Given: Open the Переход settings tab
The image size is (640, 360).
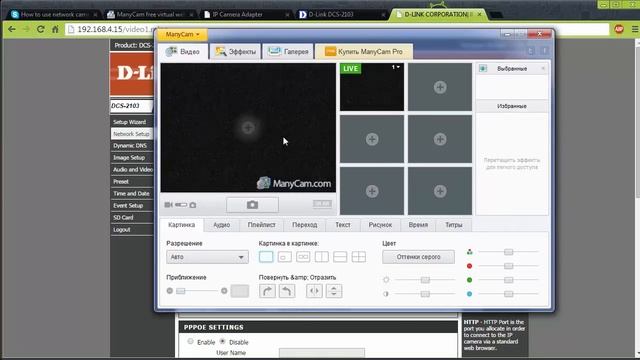Looking at the screenshot, I should tap(304, 225).
